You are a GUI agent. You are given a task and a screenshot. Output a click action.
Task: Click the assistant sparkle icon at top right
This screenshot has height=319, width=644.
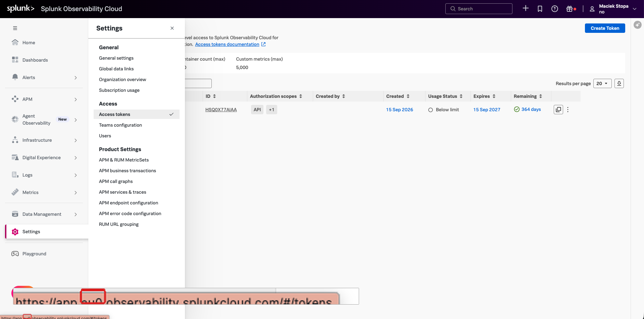pyautogui.click(x=638, y=25)
